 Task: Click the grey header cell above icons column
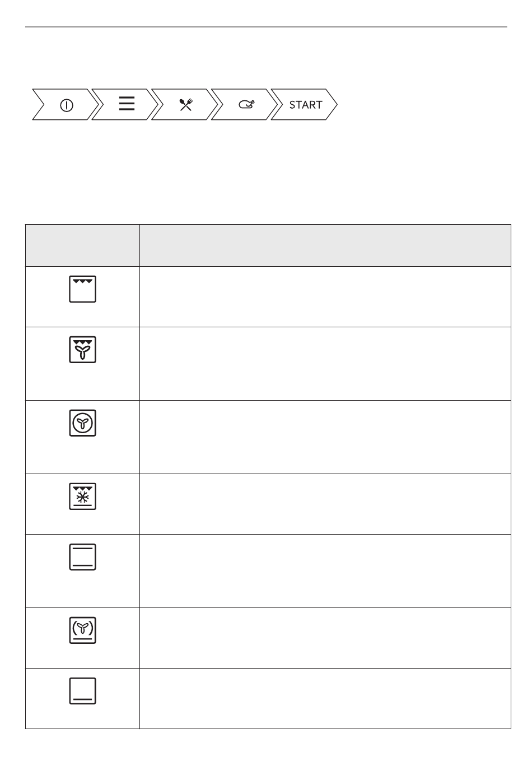(82, 245)
